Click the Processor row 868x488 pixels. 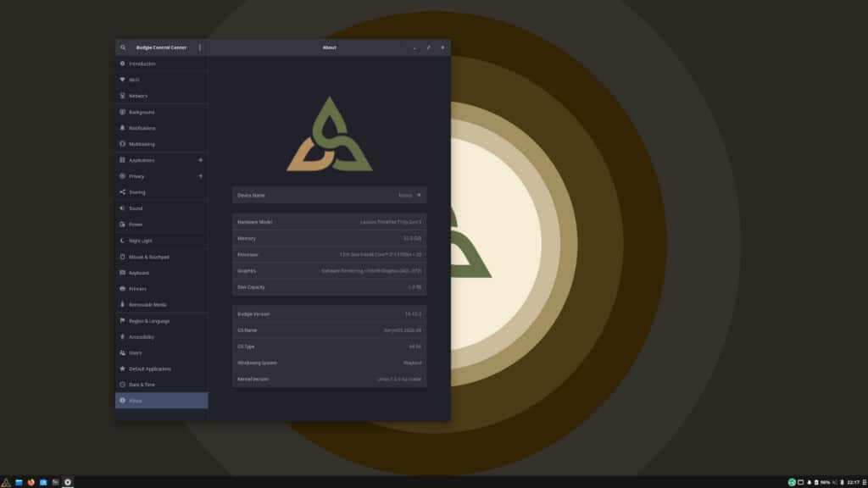pos(330,254)
